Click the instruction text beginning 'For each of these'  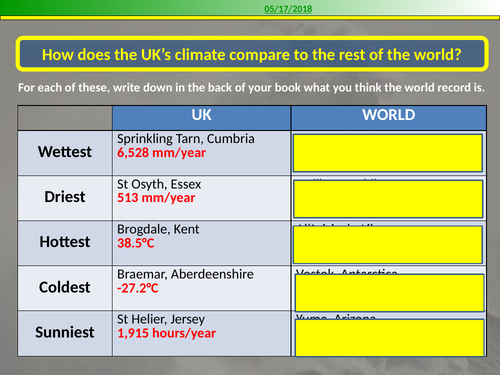251,87
